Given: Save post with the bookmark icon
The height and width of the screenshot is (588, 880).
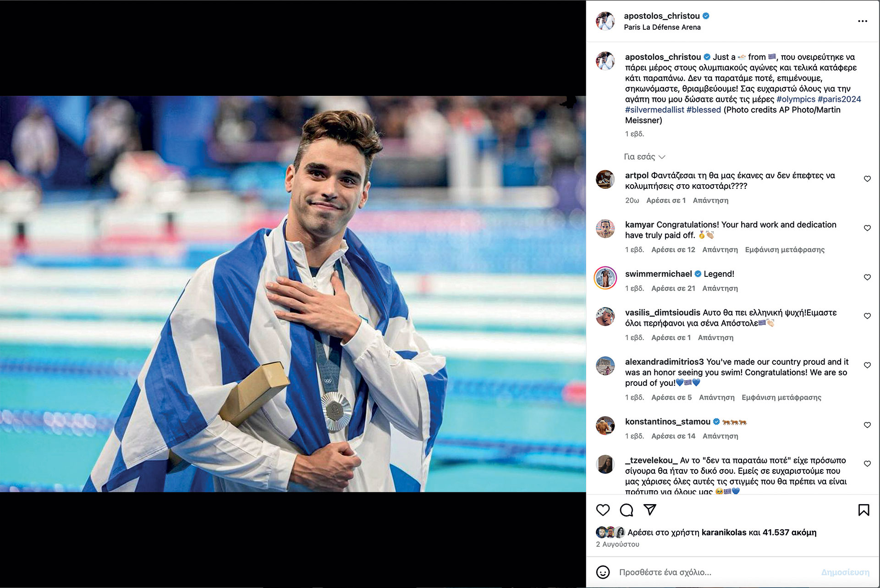Looking at the screenshot, I should point(863,510).
